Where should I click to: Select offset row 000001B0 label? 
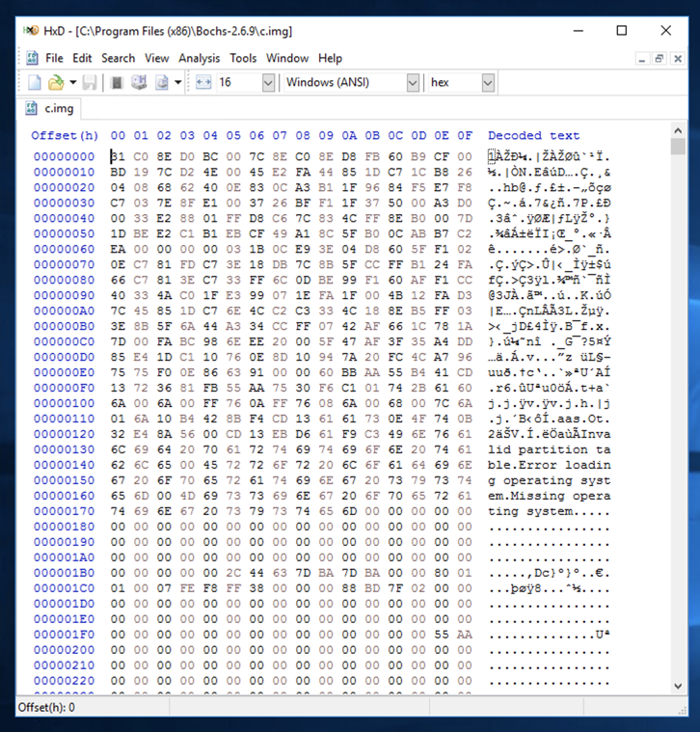pos(64,573)
